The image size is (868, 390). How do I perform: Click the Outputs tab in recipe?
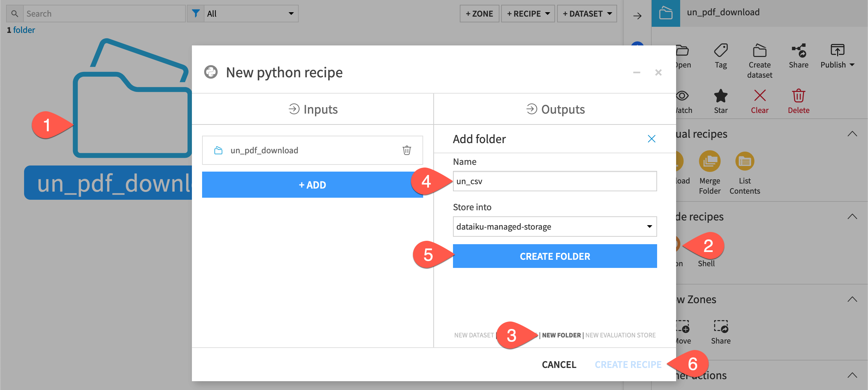(x=554, y=109)
